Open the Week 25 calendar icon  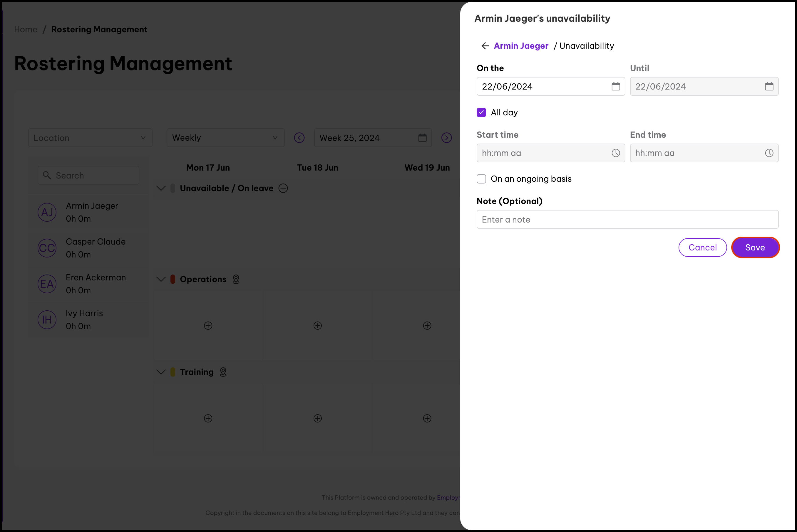pos(422,138)
